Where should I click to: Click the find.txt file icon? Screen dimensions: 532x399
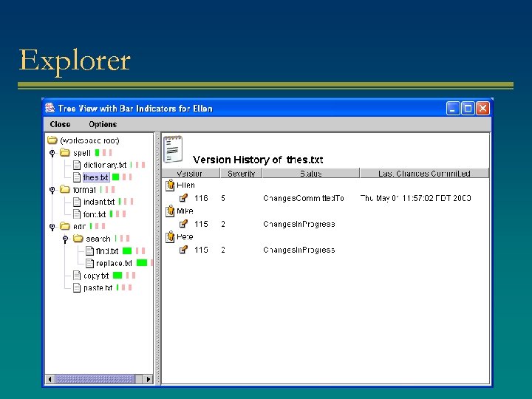pos(89,251)
